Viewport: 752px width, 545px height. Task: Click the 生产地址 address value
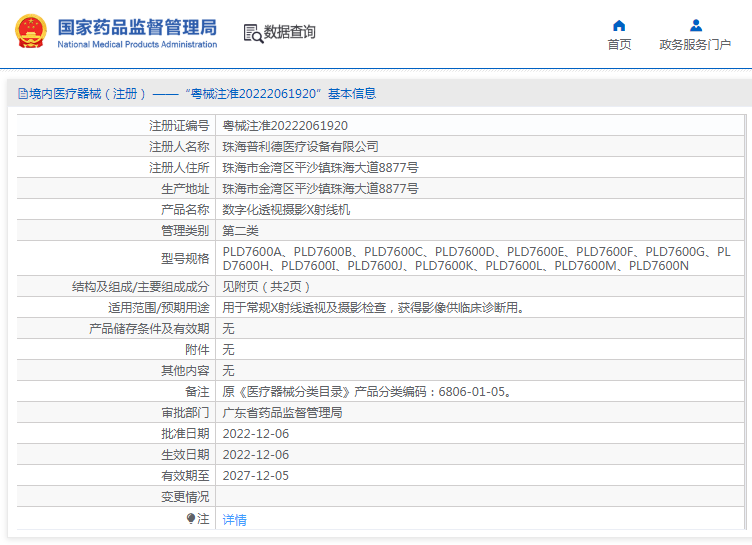coord(320,189)
